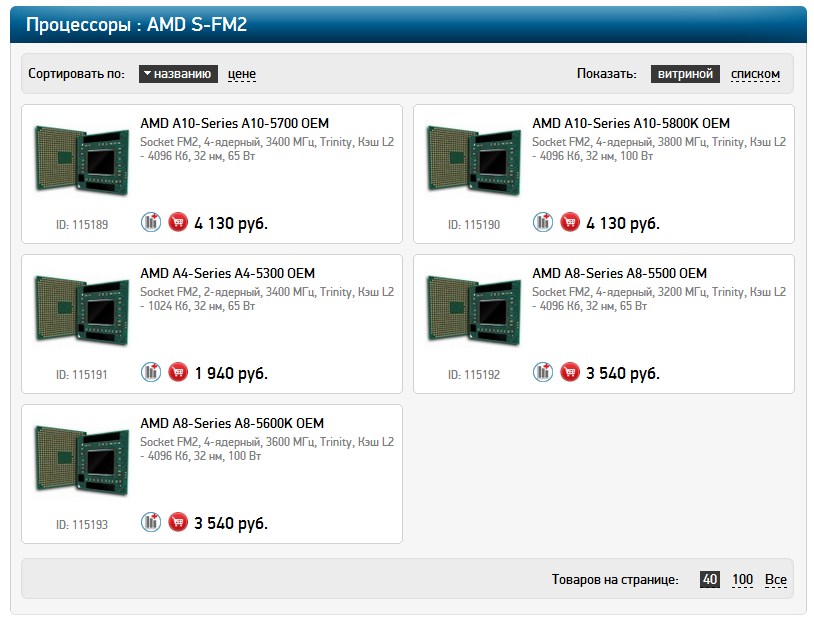814x622 pixels.
Task: Show all products with "Все"
Action: (x=776, y=579)
